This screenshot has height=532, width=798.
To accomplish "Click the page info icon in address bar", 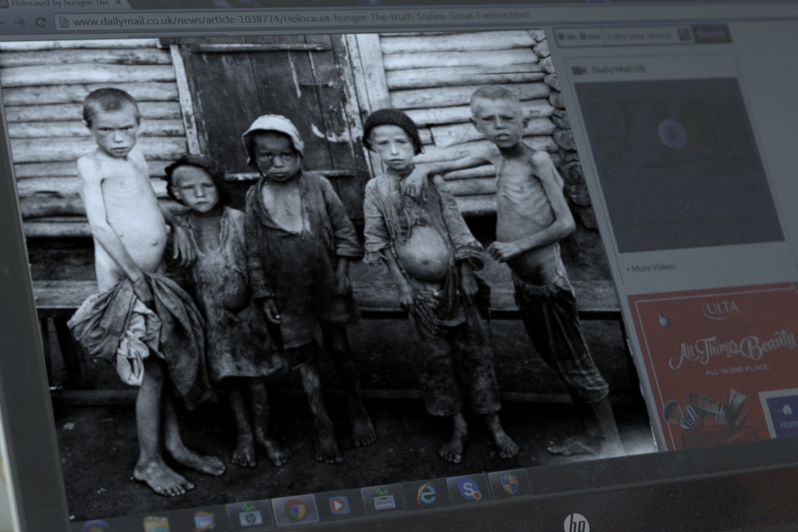I will pyautogui.click(x=64, y=22).
